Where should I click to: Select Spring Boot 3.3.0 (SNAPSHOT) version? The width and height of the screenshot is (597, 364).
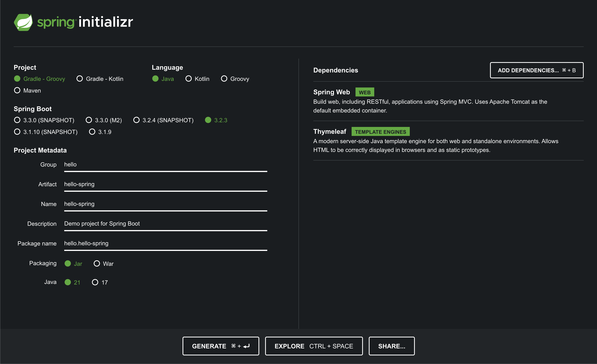click(17, 120)
